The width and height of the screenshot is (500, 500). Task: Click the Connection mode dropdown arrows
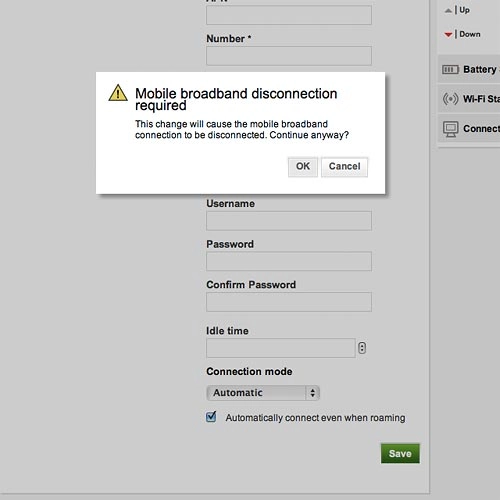tap(313, 393)
